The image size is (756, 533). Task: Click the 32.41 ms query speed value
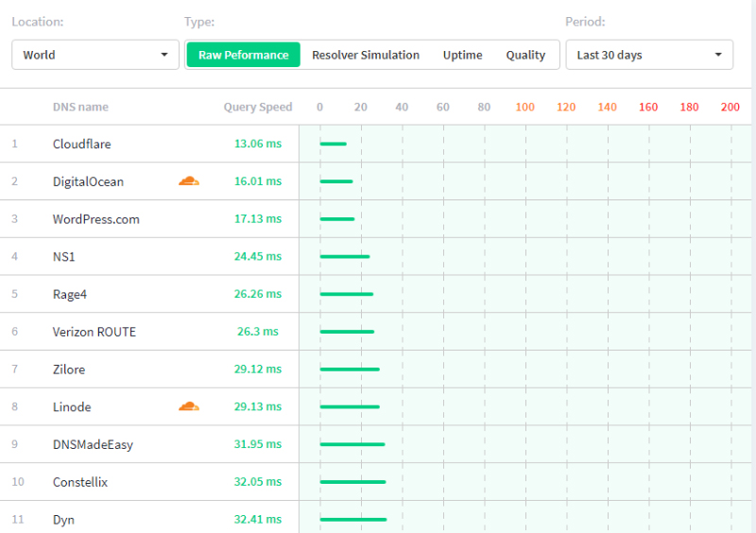point(258,520)
